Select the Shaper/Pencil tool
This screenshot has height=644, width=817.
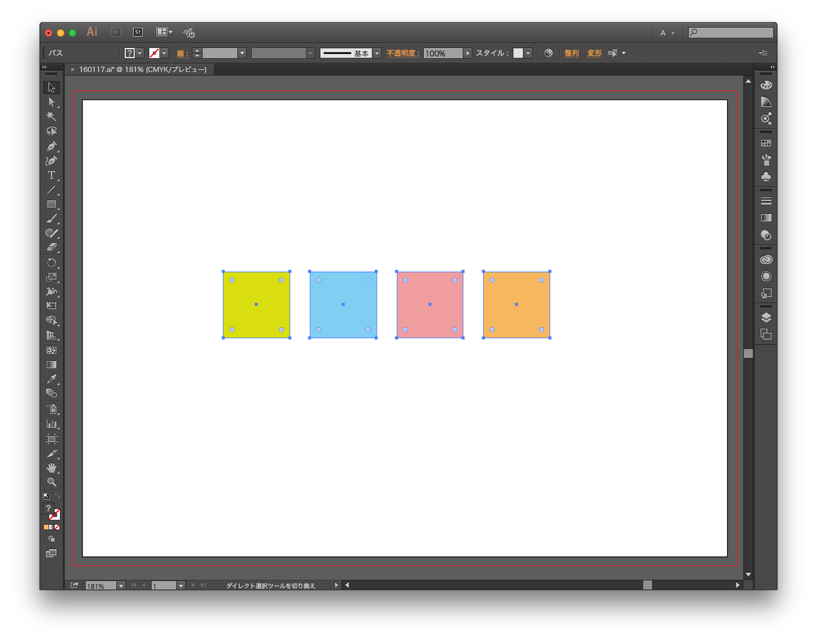pyautogui.click(x=52, y=233)
